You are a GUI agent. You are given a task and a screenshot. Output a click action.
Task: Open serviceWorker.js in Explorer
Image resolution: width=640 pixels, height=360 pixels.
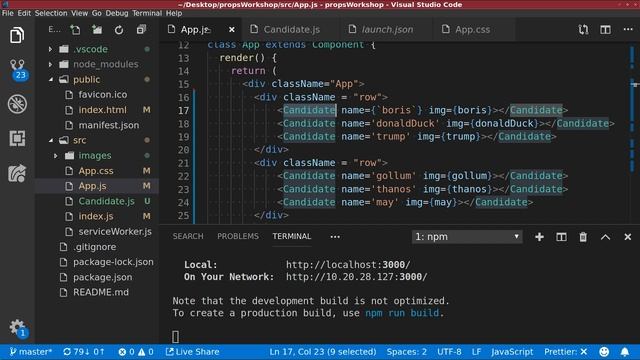pos(115,232)
